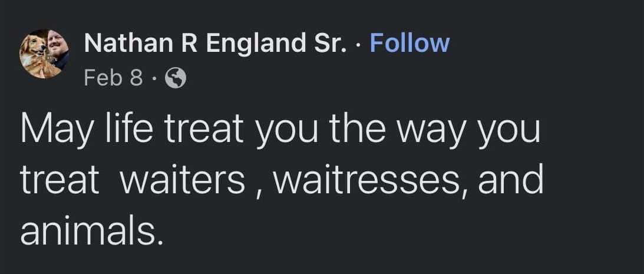Click the globe public audience icon
Viewport: 644px width, 274px height.
point(176,78)
